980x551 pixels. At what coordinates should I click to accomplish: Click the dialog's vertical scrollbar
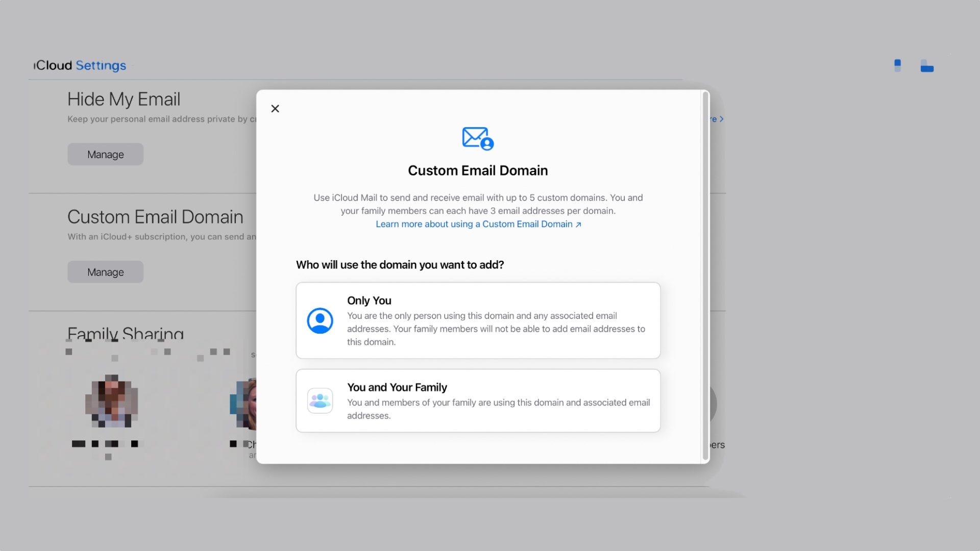[x=706, y=277]
